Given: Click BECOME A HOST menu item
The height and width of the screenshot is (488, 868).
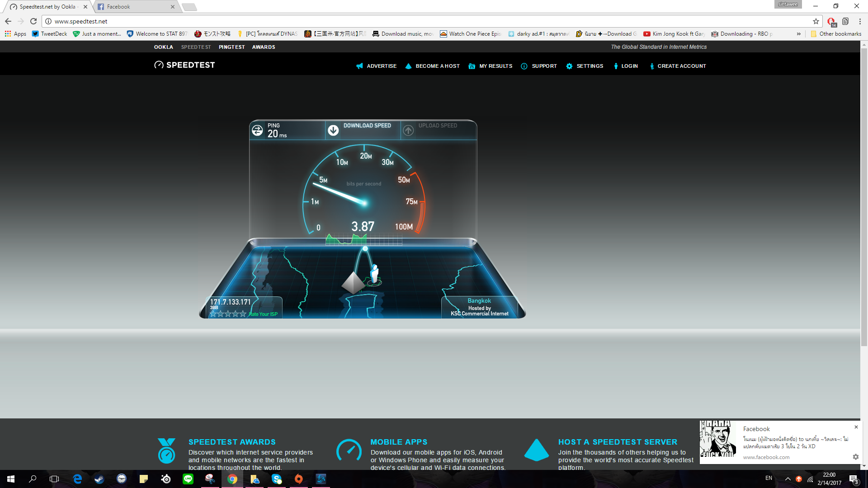Looking at the screenshot, I should [x=432, y=66].
